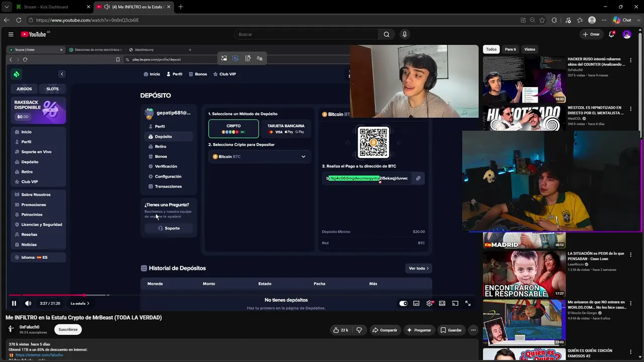Open options for 'LA SITUACIÓN es PEOR' video
644x362 pixels.
point(630,255)
